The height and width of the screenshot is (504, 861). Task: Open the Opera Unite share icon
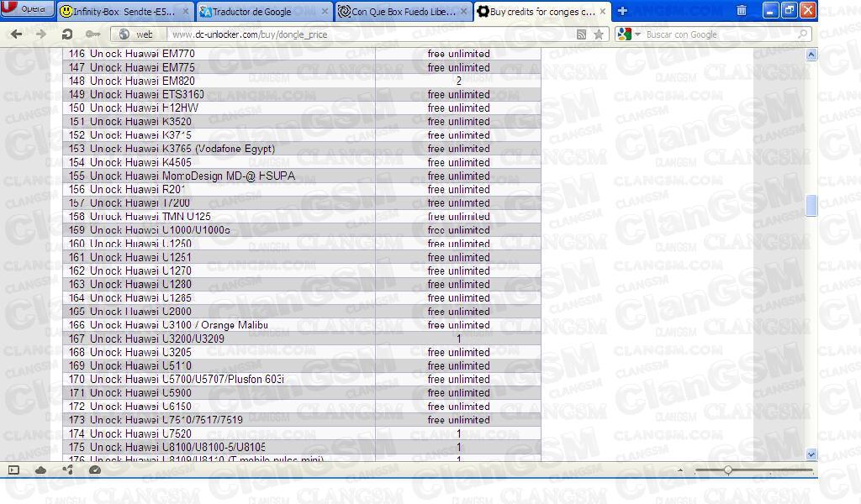point(67,470)
